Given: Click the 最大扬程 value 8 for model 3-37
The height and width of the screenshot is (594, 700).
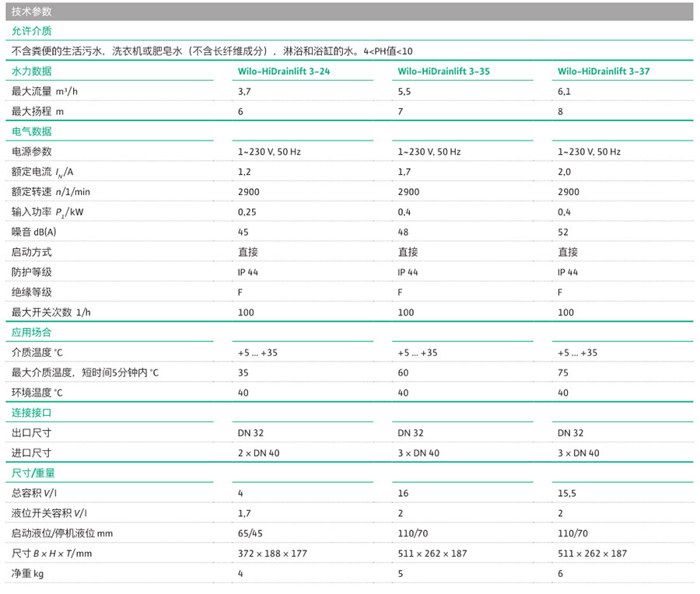Looking at the screenshot, I should (561, 111).
